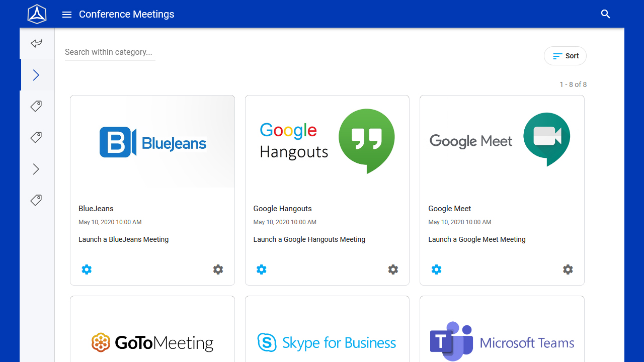Click the blue gear on the Google Meet card
This screenshot has height=362, width=644.
[437, 269]
